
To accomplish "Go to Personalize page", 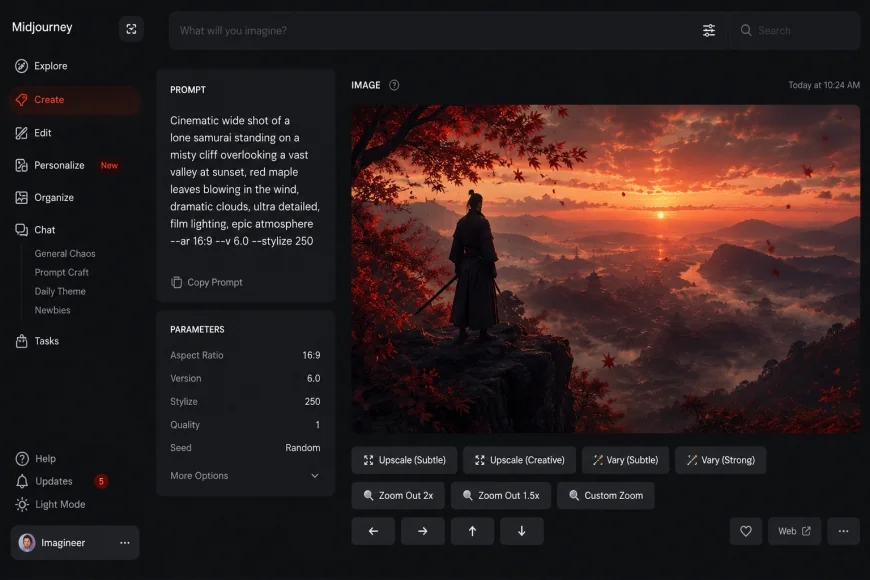I will click(50, 165).
